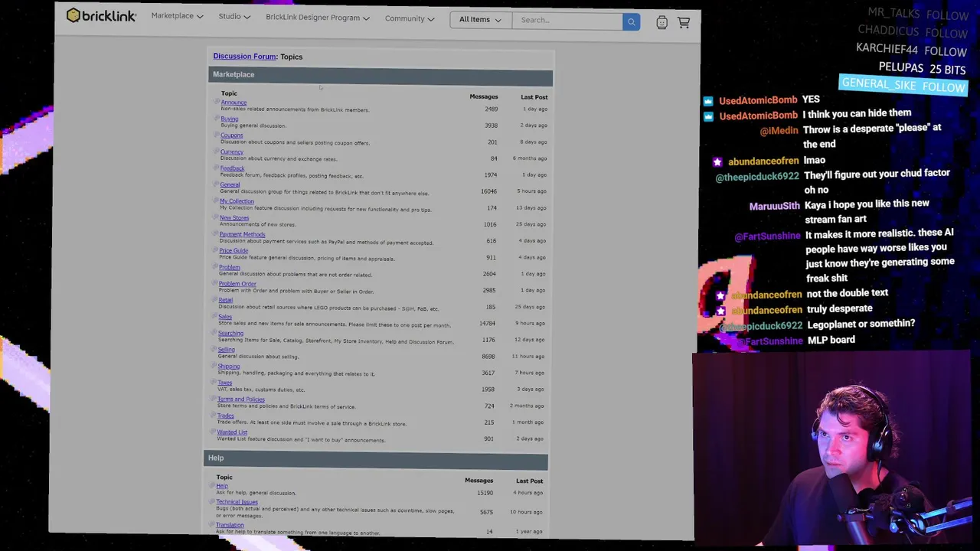Go to the Discussion Forum breadcrumb link
The height and width of the screenshot is (551, 980).
[244, 56]
